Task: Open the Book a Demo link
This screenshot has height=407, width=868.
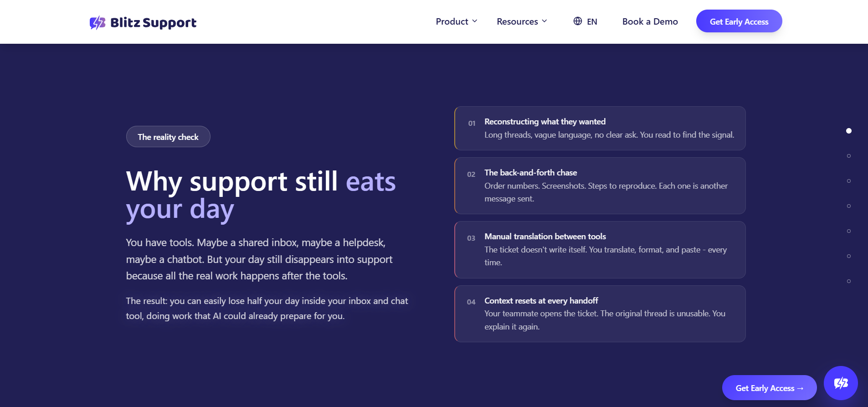Action: point(650,21)
